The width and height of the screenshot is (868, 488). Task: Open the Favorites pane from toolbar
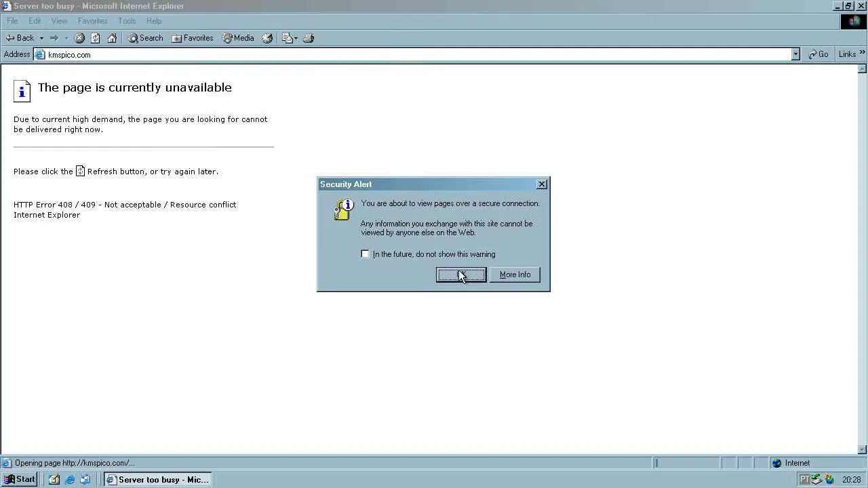pos(193,38)
